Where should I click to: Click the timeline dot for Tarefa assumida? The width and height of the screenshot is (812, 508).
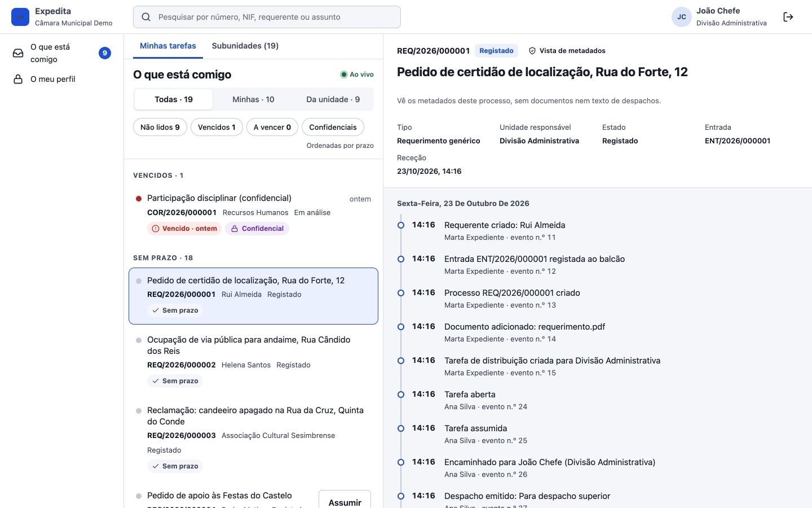pyautogui.click(x=401, y=428)
